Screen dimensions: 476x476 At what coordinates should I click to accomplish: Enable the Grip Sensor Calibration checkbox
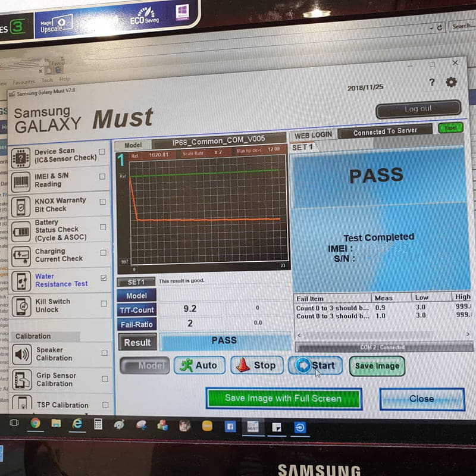click(x=105, y=379)
